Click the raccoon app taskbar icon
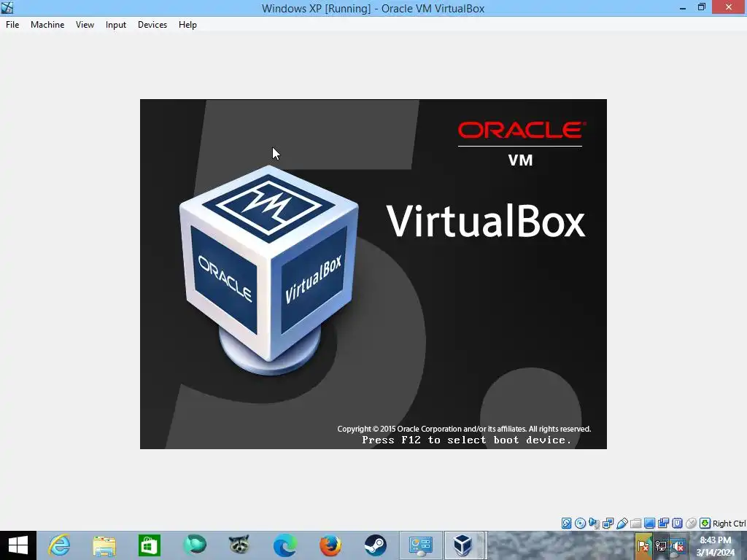 point(239,545)
